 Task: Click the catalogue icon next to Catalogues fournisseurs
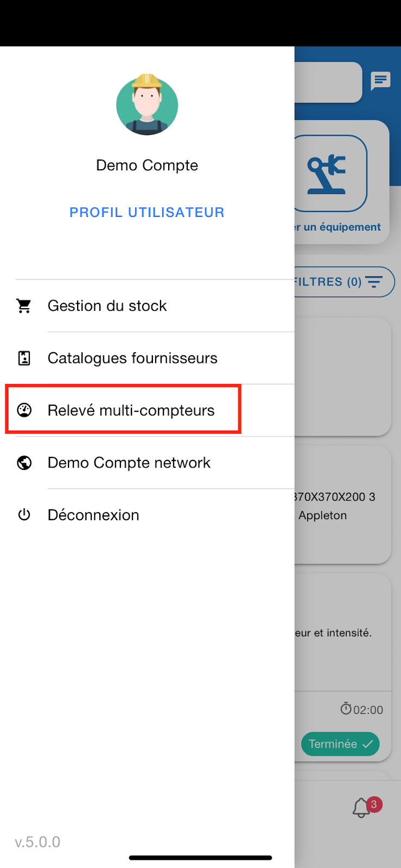24,358
